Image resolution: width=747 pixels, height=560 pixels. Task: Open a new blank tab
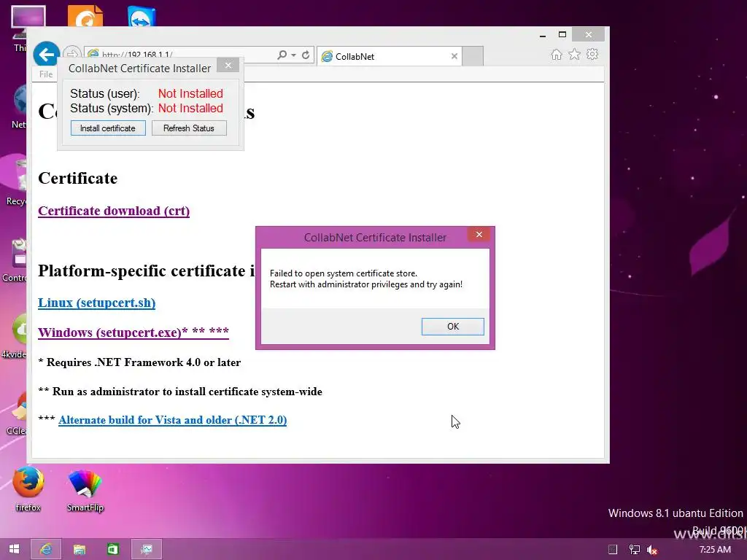pyautogui.click(x=473, y=56)
